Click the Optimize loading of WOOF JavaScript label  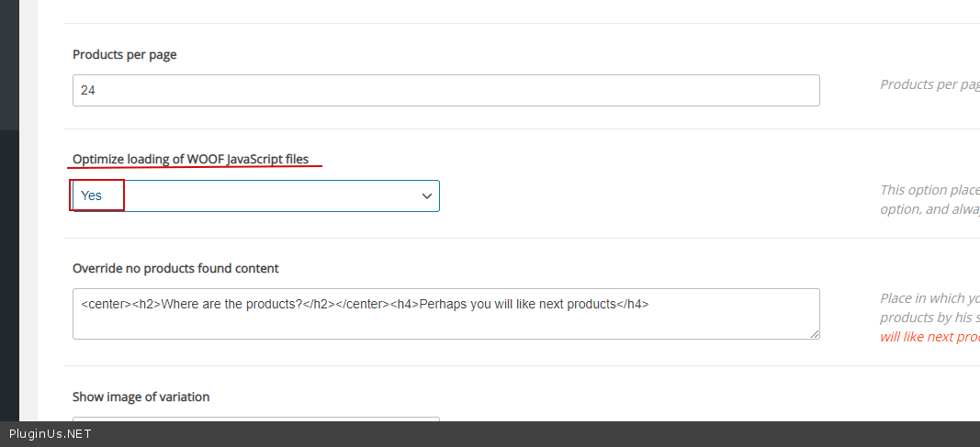coord(191,160)
